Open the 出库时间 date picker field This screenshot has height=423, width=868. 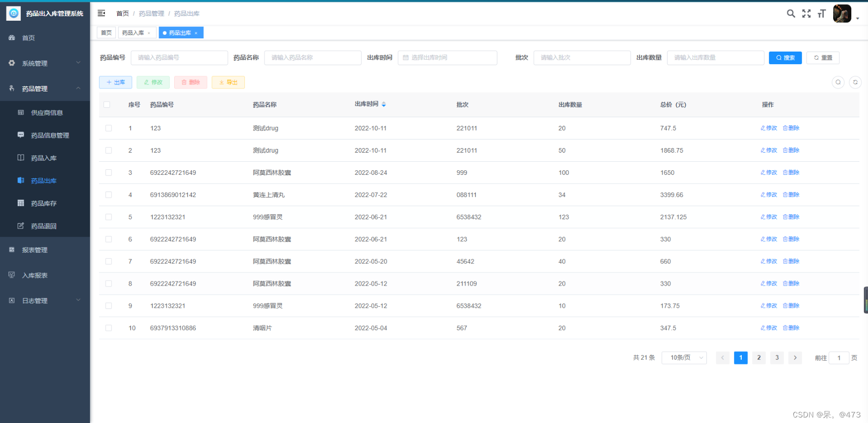447,58
